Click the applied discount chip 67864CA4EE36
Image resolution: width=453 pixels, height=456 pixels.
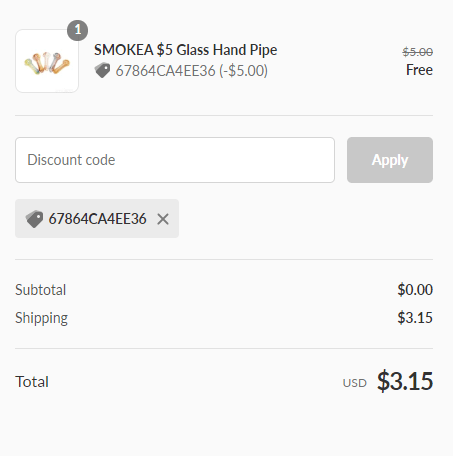(97, 219)
